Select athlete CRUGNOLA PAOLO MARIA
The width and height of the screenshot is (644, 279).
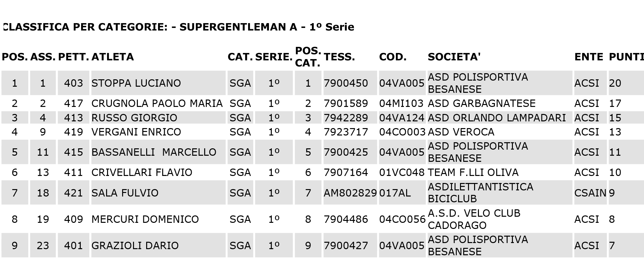(157, 103)
